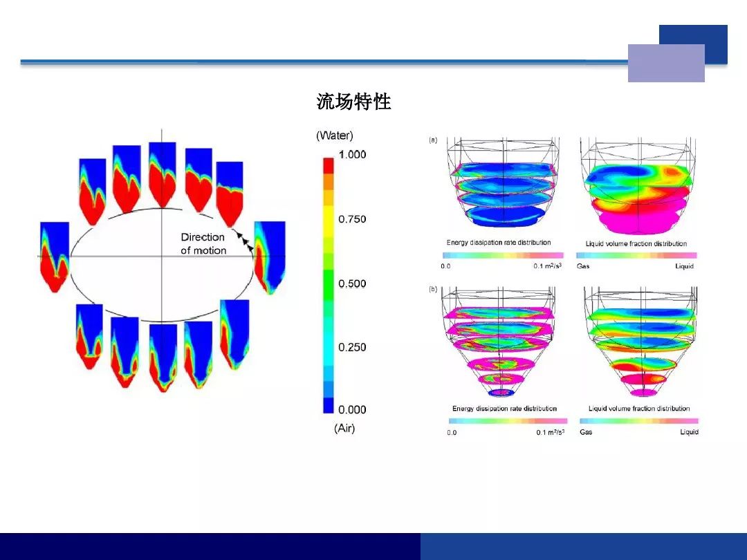Screen dimensions: 747x560
Task: Click panel (a) 'Liquid' legend label
Action: [684, 266]
